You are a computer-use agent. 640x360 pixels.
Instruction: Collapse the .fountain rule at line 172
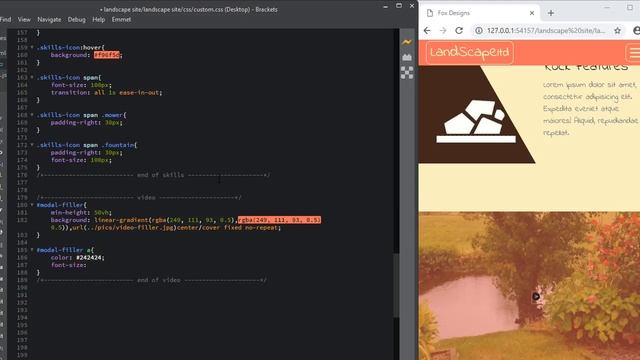32,145
